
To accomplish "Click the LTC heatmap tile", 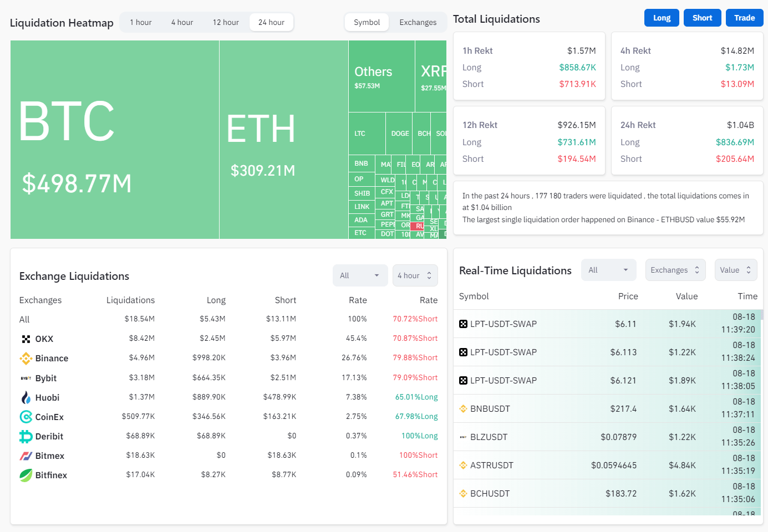I will (x=367, y=134).
